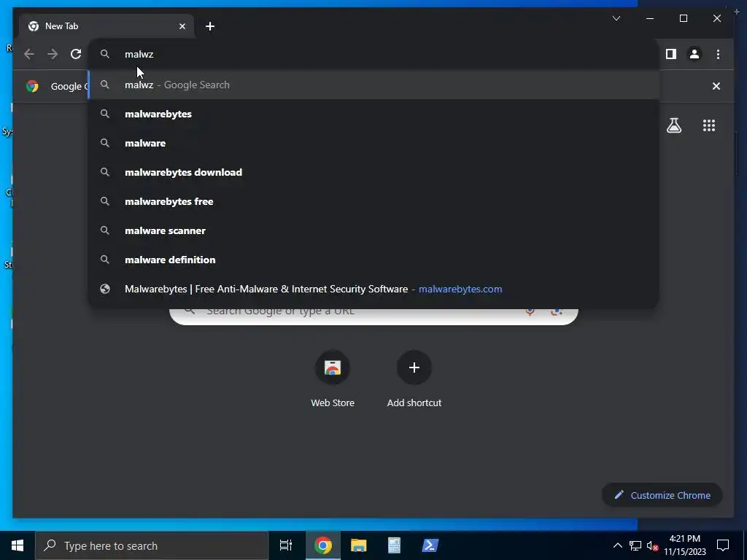
Task: Open PowerShell from taskbar
Action: click(x=430, y=545)
